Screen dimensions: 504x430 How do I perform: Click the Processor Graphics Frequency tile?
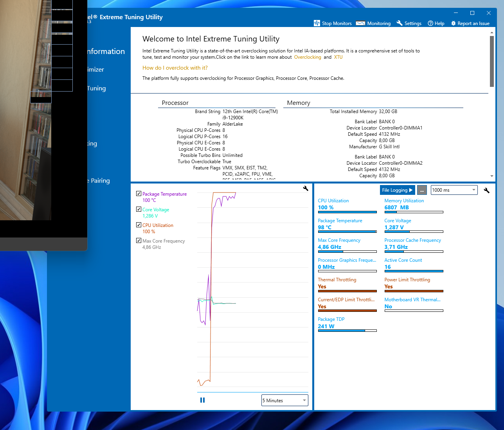(x=347, y=265)
